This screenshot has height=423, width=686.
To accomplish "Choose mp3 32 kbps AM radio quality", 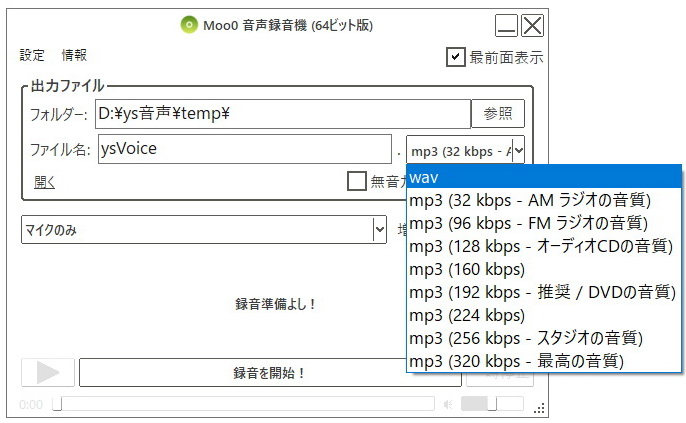I will point(544,200).
